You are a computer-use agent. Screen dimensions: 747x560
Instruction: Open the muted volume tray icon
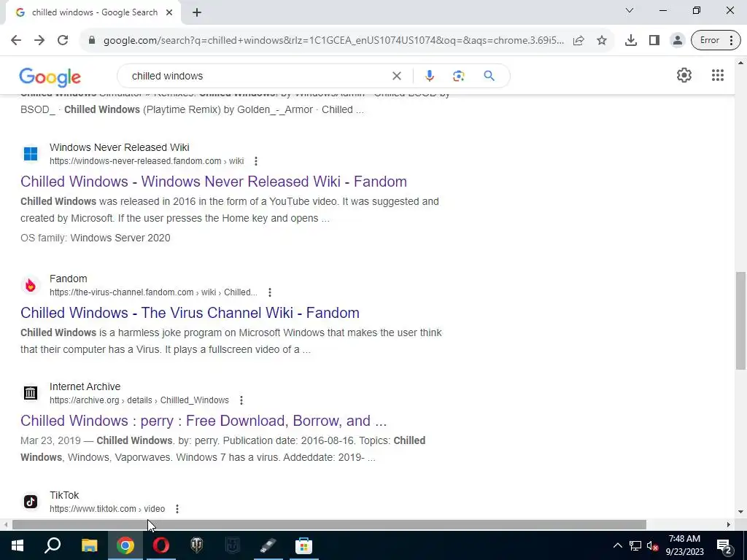point(652,545)
